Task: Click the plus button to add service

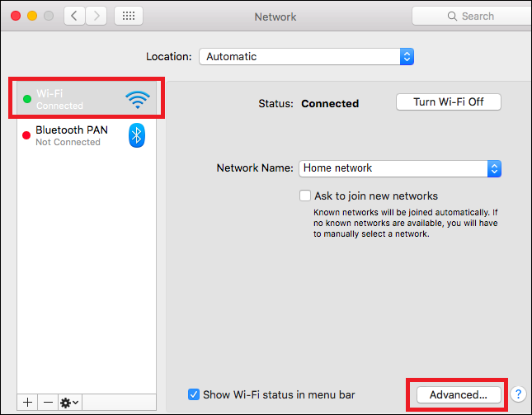Action: pos(28,402)
